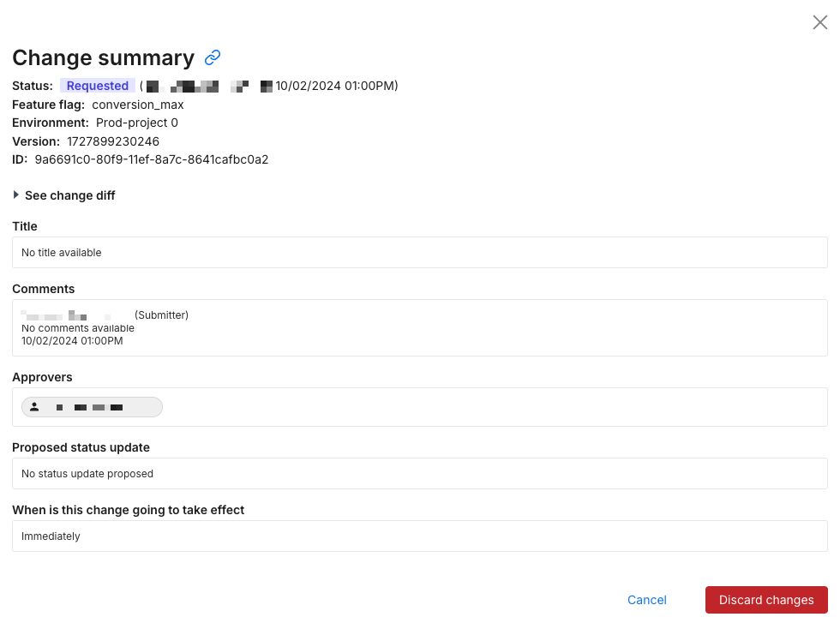Click the version number 1727899230246
The image size is (840, 641).
pos(113,141)
